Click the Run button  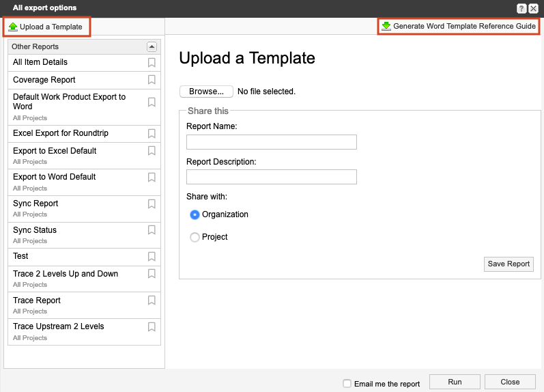tap(455, 382)
